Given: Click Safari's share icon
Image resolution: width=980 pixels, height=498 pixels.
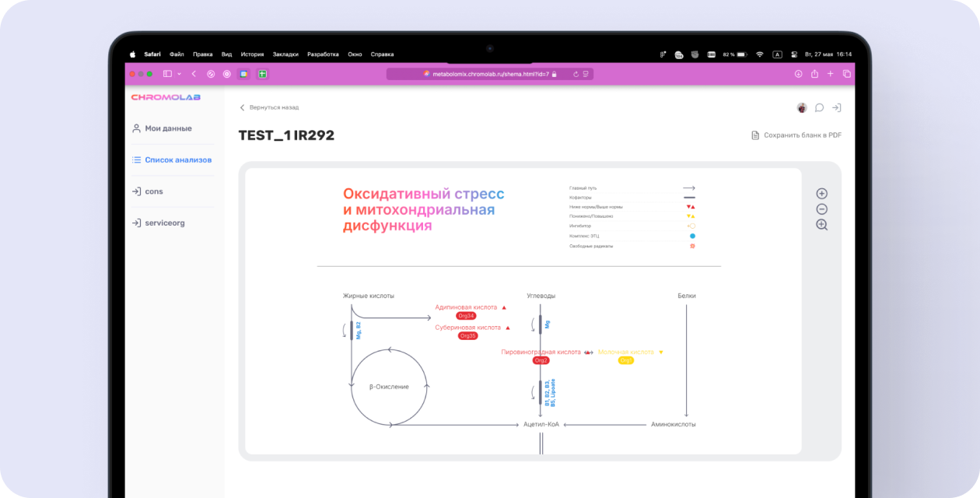Looking at the screenshot, I should pos(814,74).
